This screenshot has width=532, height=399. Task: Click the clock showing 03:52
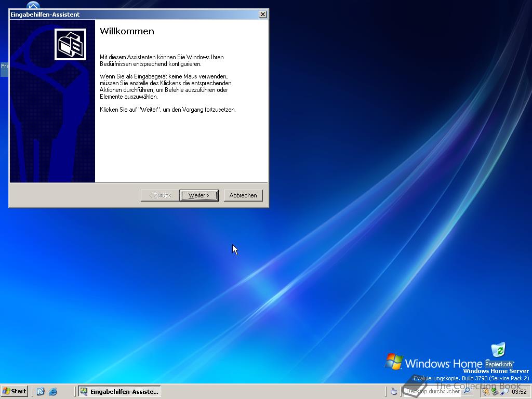click(519, 392)
